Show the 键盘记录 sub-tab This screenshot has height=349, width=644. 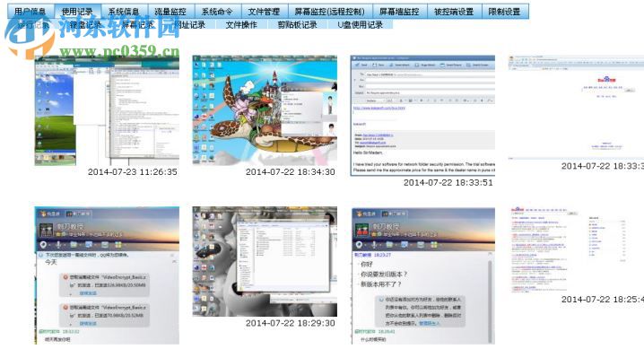coord(86,24)
